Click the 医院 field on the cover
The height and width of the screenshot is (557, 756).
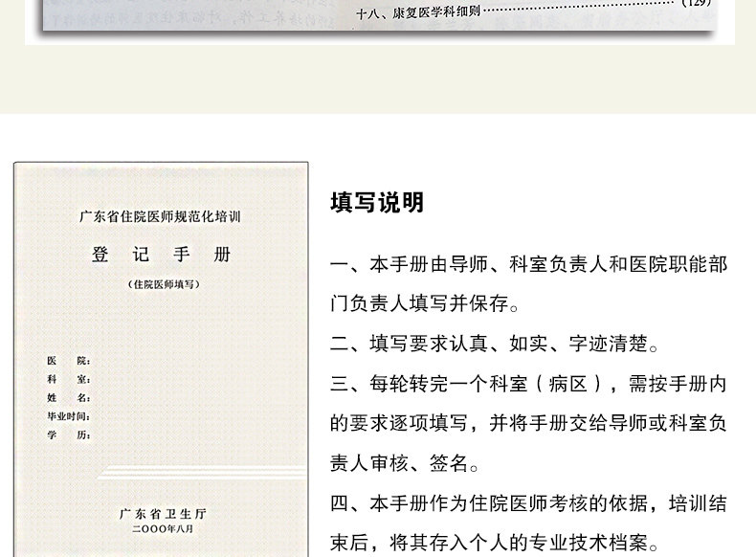pyautogui.click(x=69, y=361)
